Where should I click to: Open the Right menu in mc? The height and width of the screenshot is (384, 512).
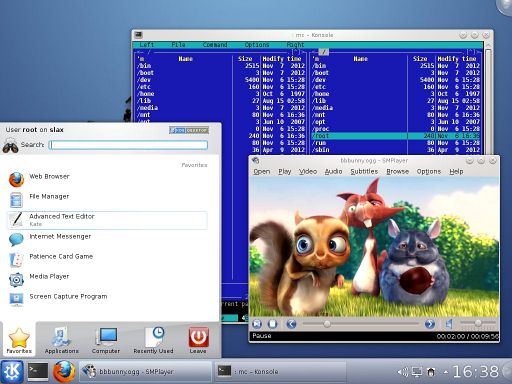(295, 45)
